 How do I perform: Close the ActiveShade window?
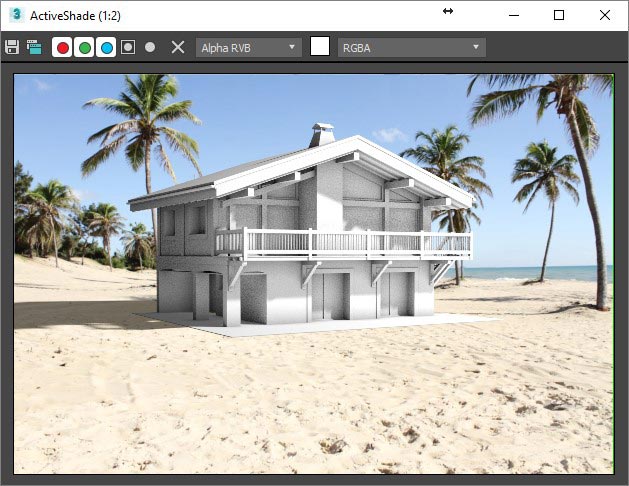tap(604, 15)
